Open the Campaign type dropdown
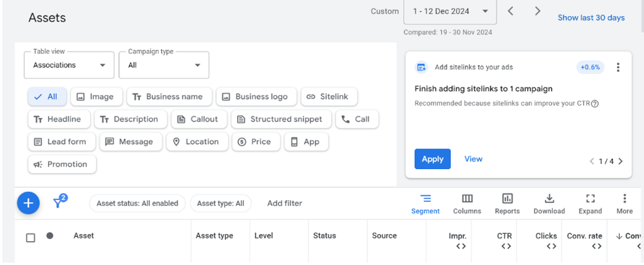This screenshot has height=265, width=644. click(164, 65)
